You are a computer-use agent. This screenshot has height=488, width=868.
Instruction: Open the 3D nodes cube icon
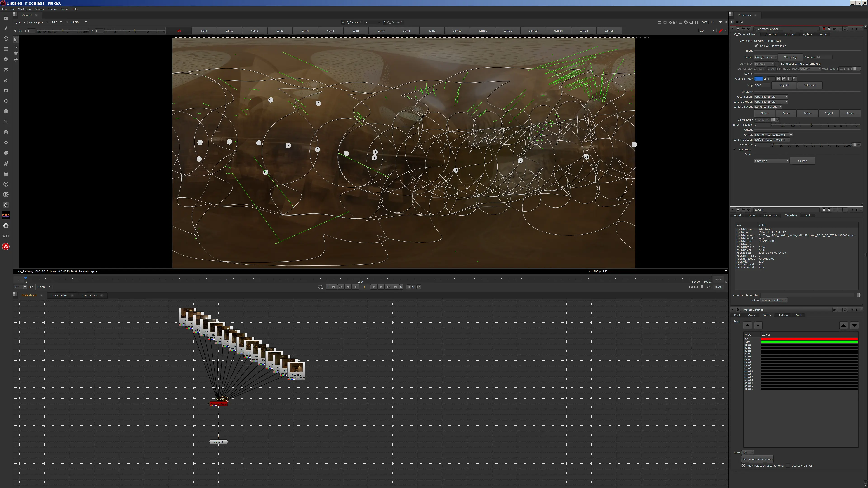pyautogui.click(x=6, y=111)
